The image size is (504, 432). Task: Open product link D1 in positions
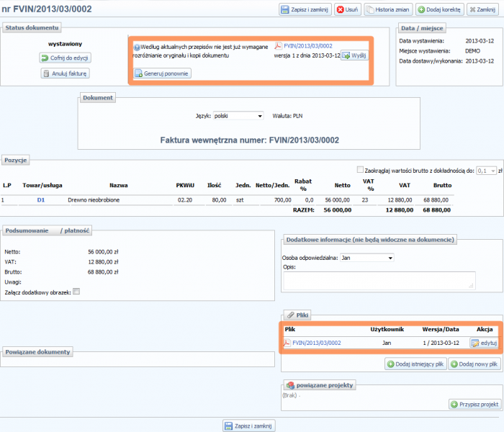point(41,199)
